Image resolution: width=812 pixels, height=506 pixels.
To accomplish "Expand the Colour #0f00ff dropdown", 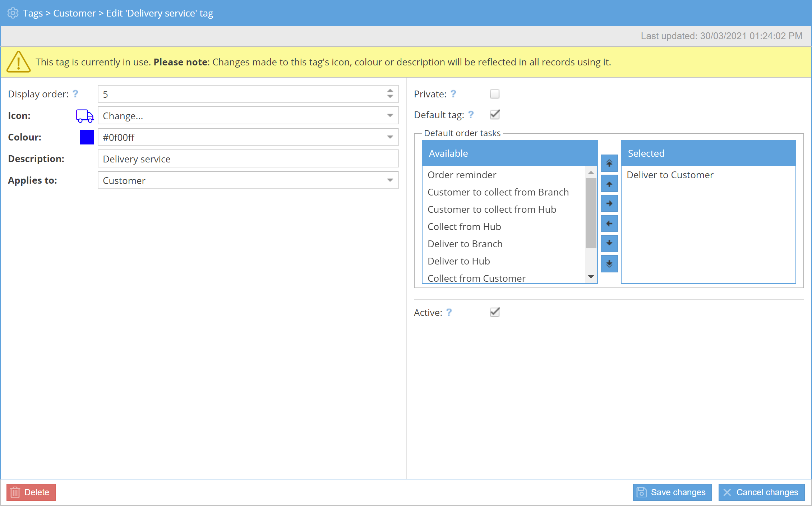I will (x=390, y=137).
